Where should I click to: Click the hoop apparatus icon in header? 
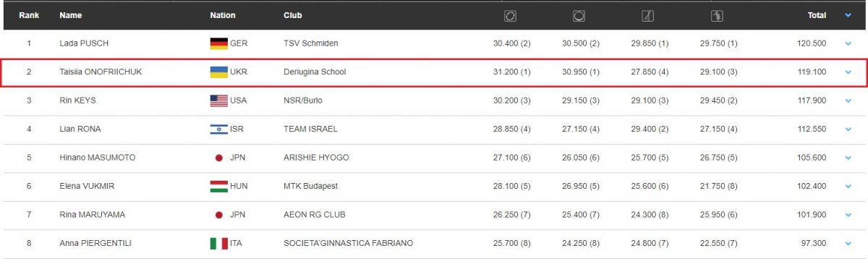tap(510, 14)
